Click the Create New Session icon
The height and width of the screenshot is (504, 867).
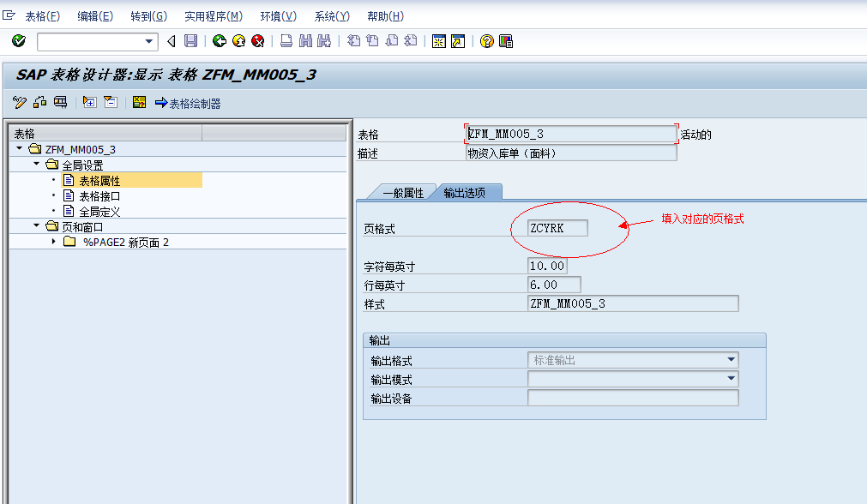[439, 41]
